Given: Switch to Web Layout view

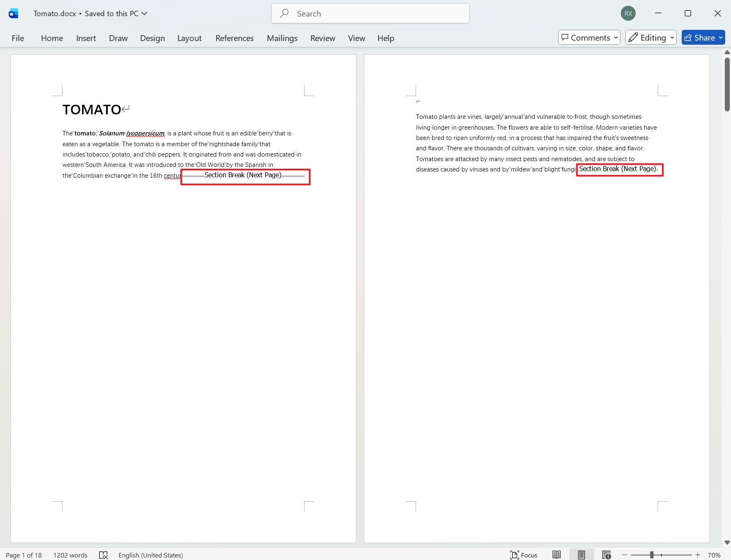Looking at the screenshot, I should 606,555.
